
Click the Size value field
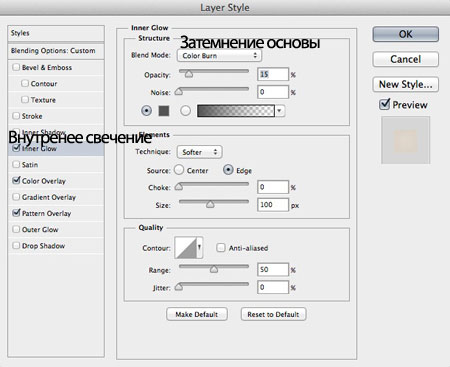[x=273, y=205]
